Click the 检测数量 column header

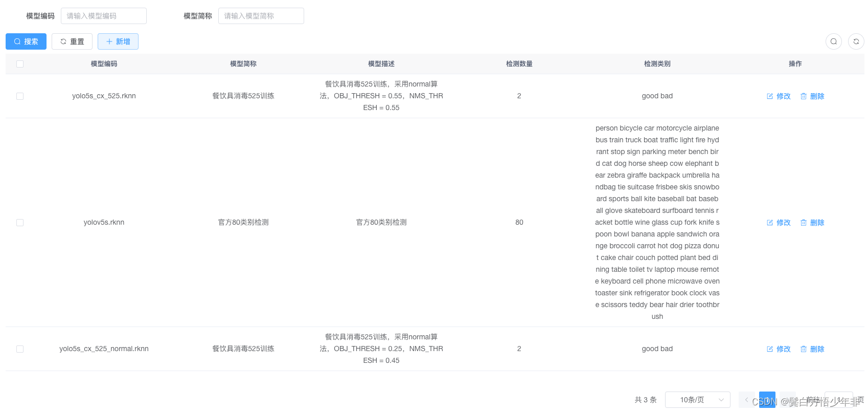point(519,64)
